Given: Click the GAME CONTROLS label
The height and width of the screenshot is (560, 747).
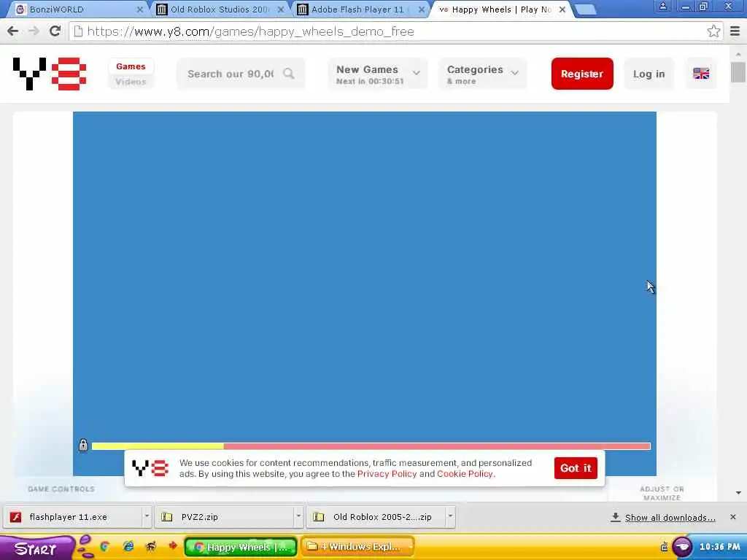Looking at the screenshot, I should point(61,489).
